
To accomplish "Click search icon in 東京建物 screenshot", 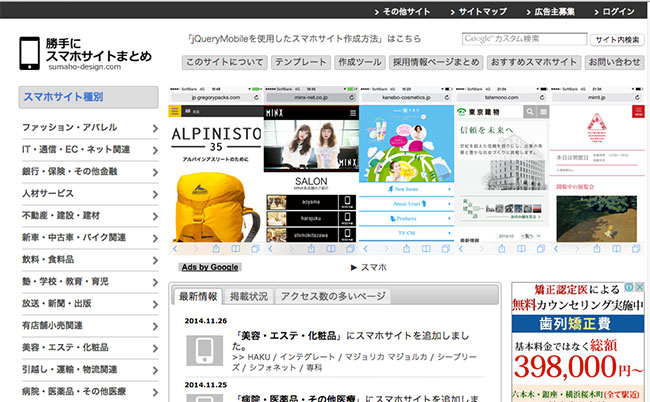I will [x=530, y=111].
